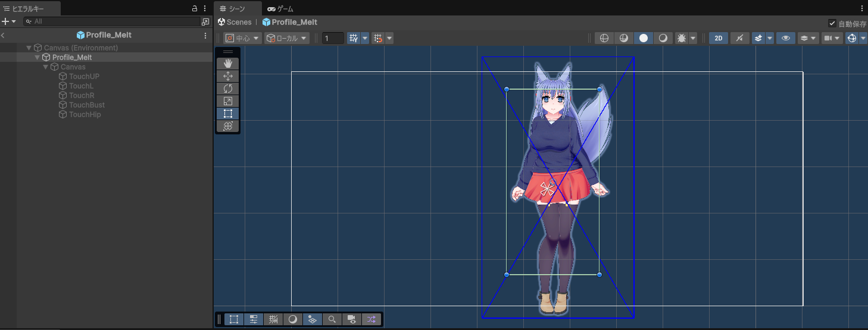Viewport: 868px width, 330px height.
Task: Toggle scene lighting button
Action: [x=740, y=38]
